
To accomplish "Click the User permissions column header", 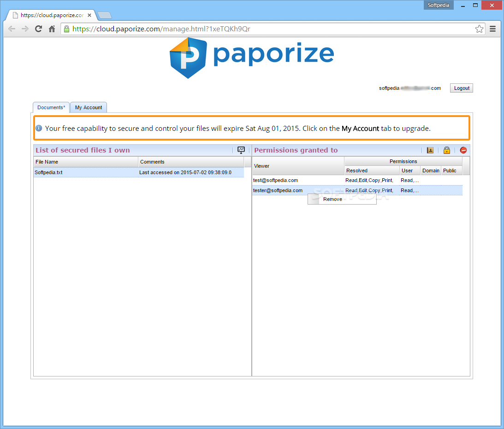I will click(x=410, y=170).
